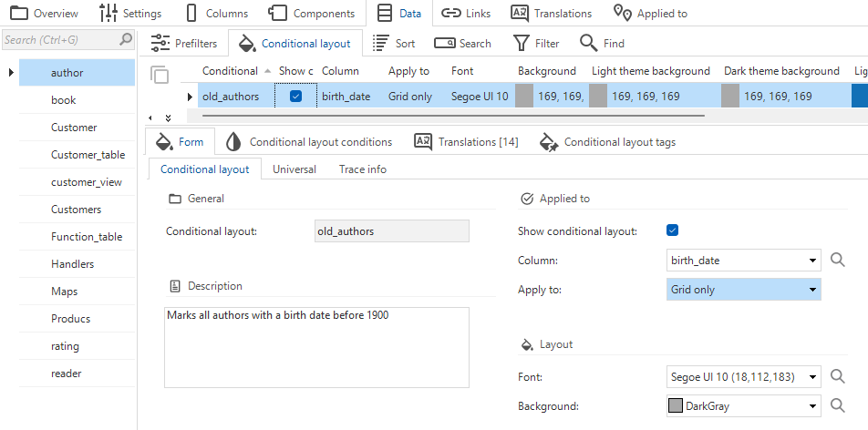Click the copy rows icon beside grid
Image resolution: width=868 pixels, height=430 pixels.
tap(160, 75)
